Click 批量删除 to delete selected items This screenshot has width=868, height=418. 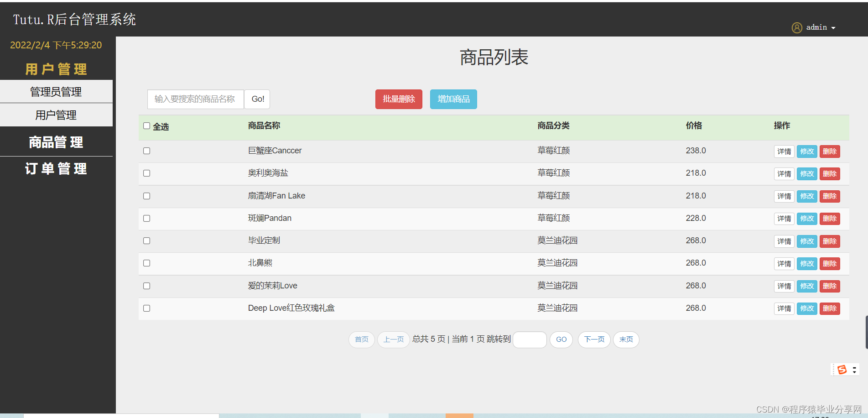click(x=398, y=99)
